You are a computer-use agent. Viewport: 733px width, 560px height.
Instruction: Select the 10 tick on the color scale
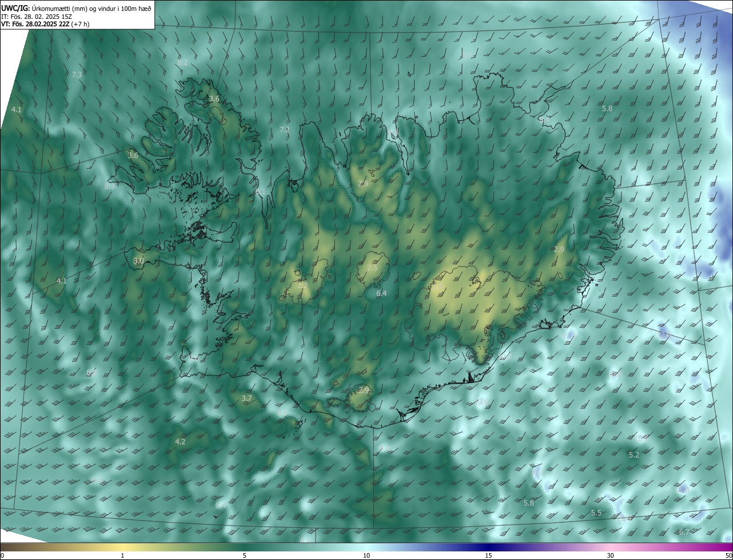(366, 555)
